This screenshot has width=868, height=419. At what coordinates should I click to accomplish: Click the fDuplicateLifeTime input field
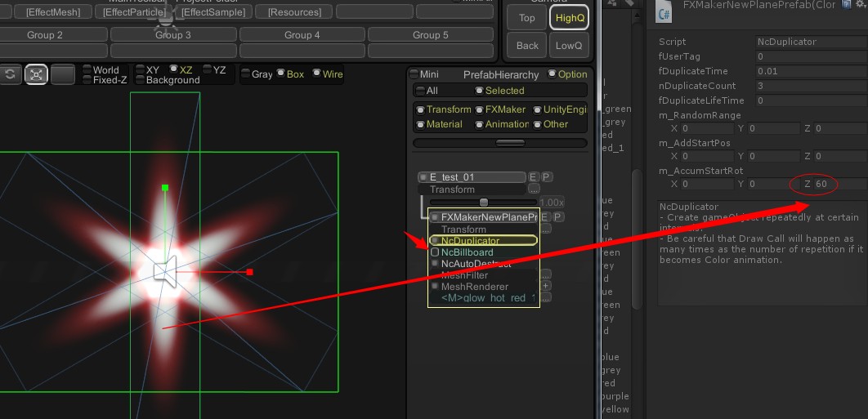(812, 100)
